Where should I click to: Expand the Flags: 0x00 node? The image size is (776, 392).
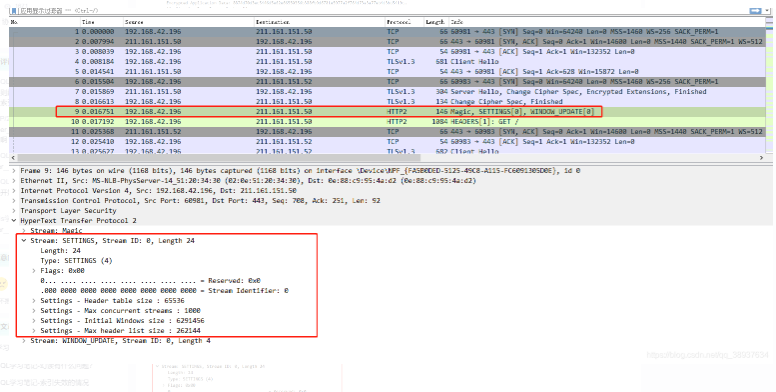(34, 271)
